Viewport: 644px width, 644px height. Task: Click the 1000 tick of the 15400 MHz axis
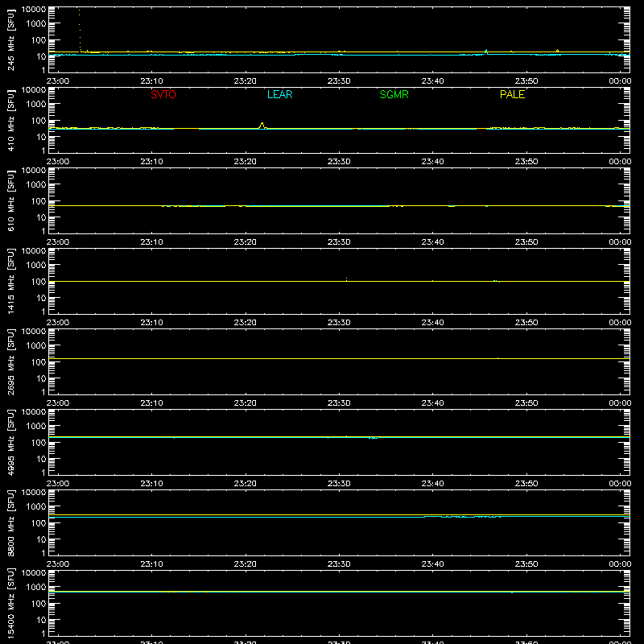36,588
